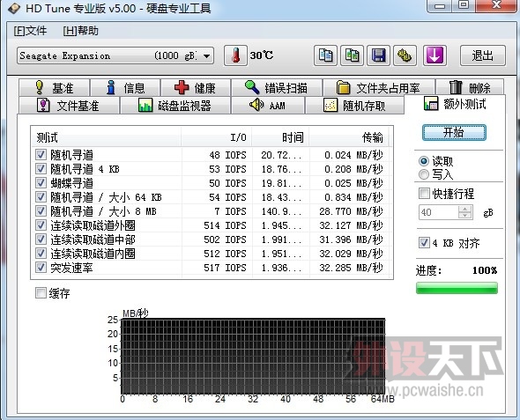The image size is (520, 420).
Task: Select the 写入 radio button
Action: [424, 174]
